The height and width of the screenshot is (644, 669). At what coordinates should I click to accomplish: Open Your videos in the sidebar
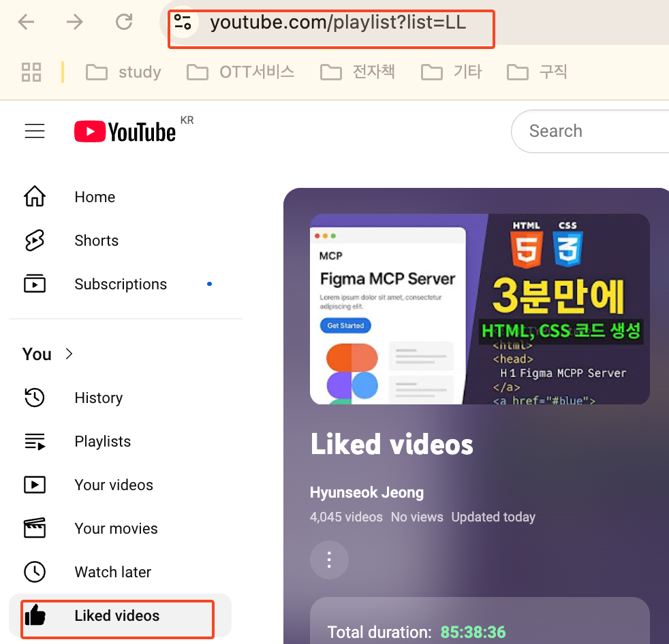(x=114, y=485)
